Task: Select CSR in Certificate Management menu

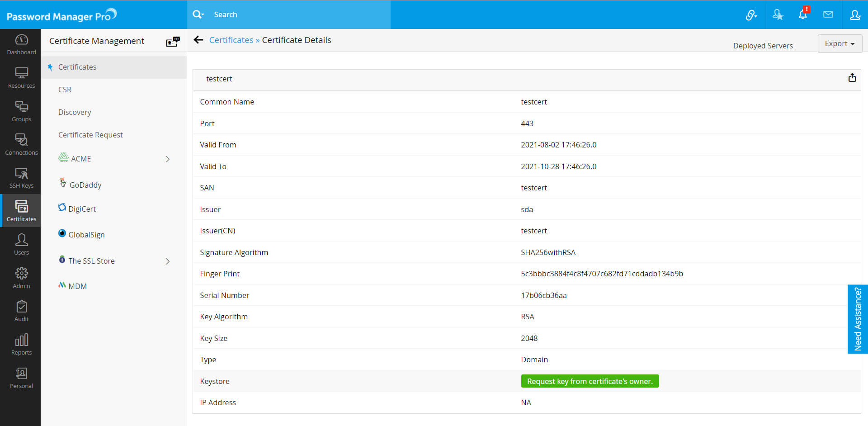Action: pyautogui.click(x=65, y=90)
